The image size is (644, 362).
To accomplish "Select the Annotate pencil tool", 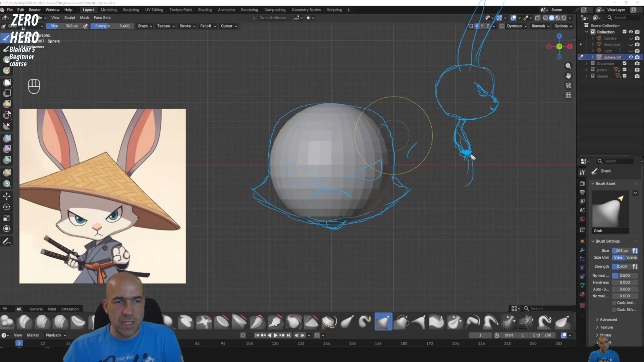I will 7,242.
